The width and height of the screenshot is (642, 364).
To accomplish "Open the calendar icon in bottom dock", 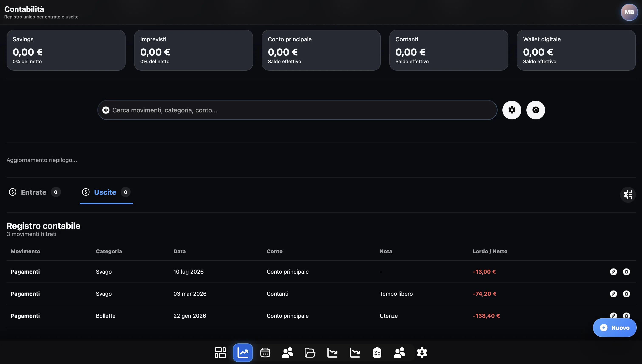I will 265,353.
